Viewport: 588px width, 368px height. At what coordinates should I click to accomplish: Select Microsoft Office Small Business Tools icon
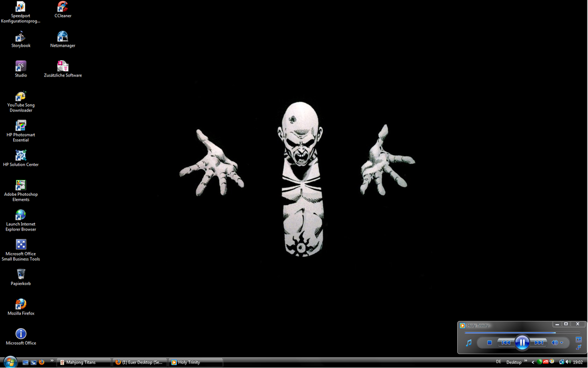pos(21,251)
